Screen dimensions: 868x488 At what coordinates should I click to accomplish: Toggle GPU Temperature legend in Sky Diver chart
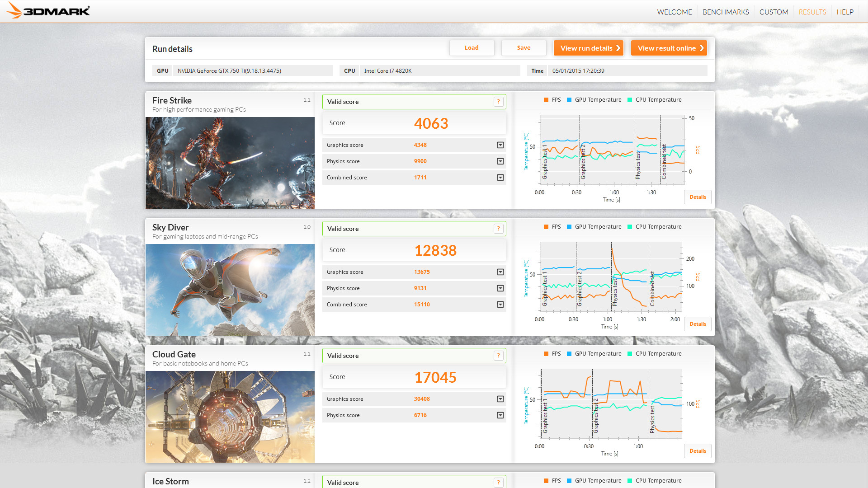(x=594, y=227)
